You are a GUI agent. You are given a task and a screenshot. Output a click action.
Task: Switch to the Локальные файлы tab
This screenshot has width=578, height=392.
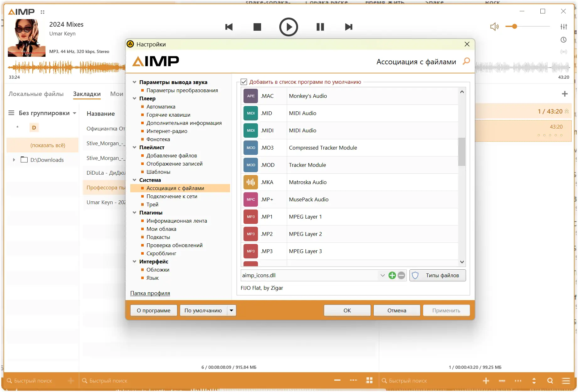pos(36,94)
